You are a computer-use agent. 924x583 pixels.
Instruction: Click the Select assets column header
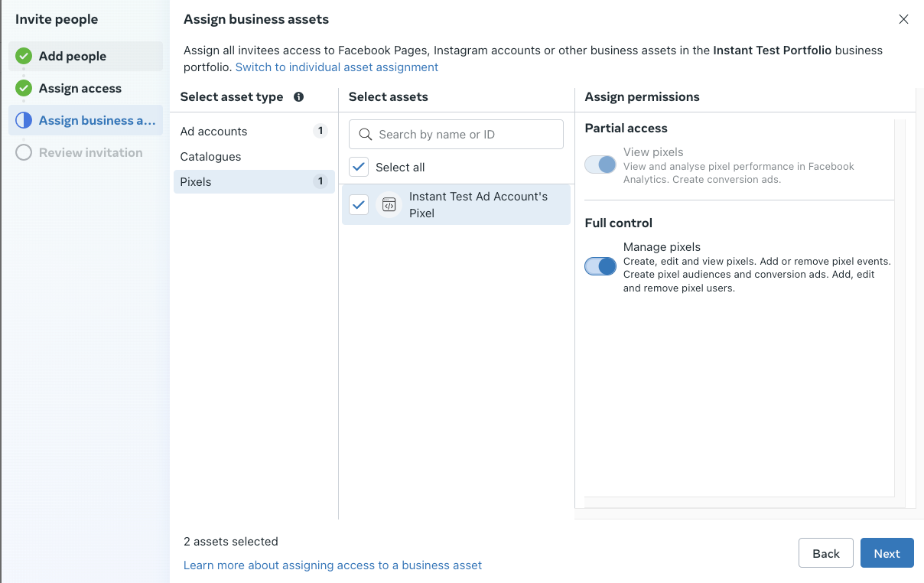(x=389, y=96)
